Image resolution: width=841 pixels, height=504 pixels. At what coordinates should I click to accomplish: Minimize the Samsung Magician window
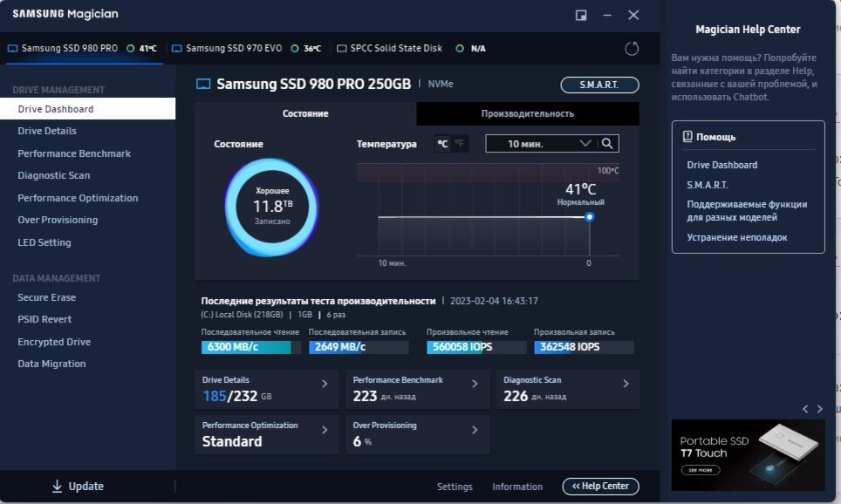(x=607, y=15)
